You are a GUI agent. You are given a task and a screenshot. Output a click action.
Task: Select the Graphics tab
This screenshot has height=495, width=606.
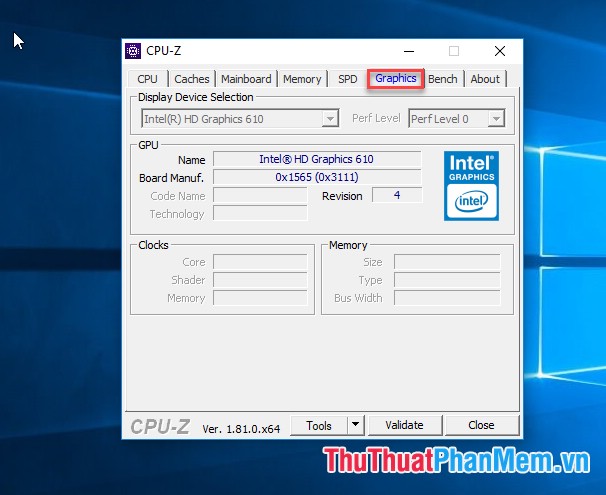coord(396,79)
